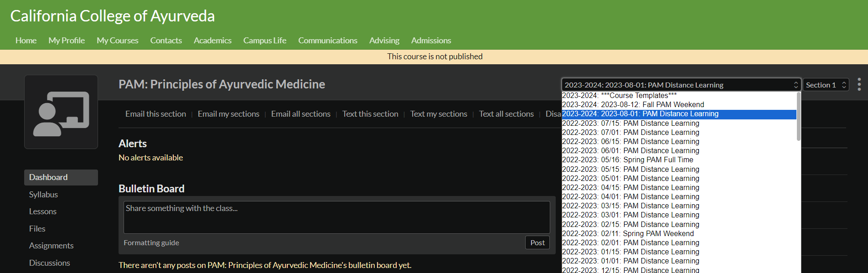
Task: Click the course placeholder avatar image
Action: [61, 112]
